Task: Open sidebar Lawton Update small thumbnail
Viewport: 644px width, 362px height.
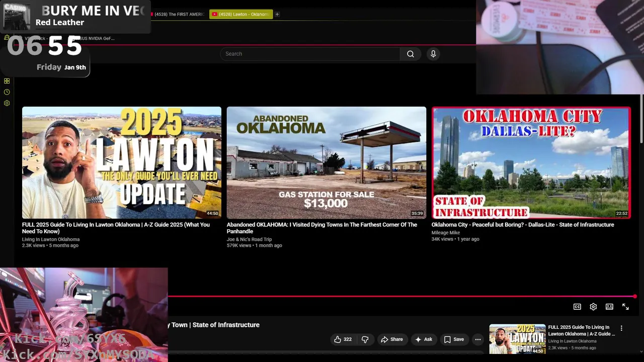Action: tap(517, 339)
